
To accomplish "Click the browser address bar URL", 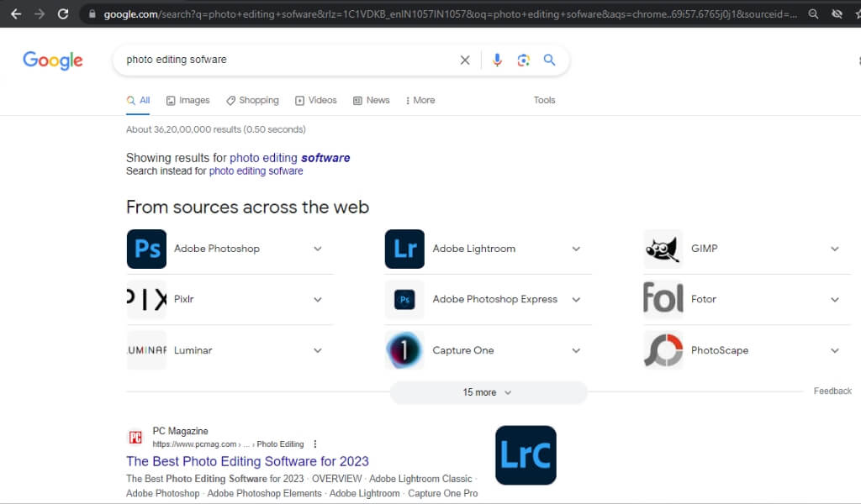I will pos(450,13).
